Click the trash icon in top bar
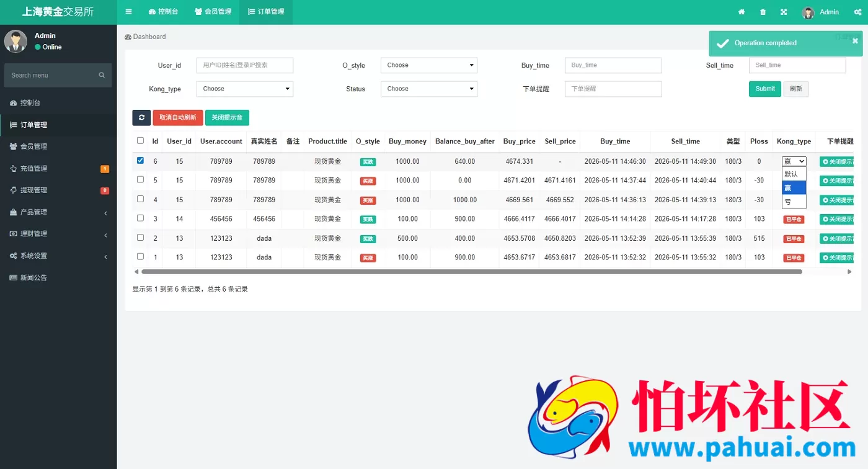The image size is (868, 469). [x=763, y=12]
